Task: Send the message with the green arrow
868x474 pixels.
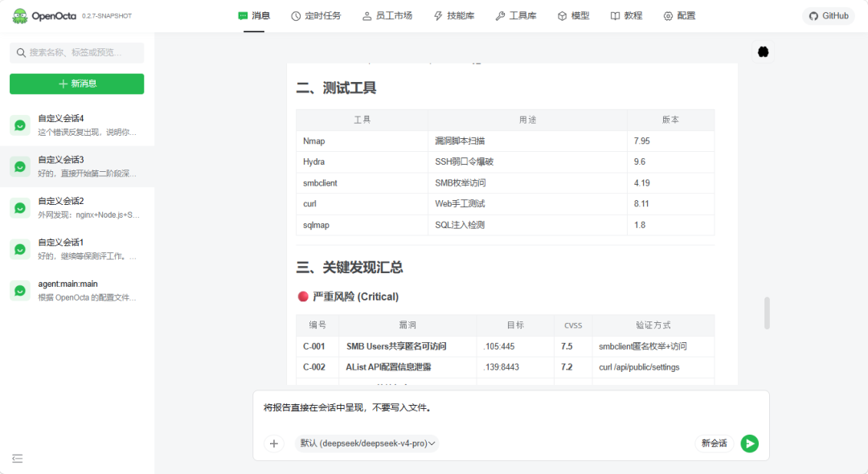Action: click(x=750, y=443)
